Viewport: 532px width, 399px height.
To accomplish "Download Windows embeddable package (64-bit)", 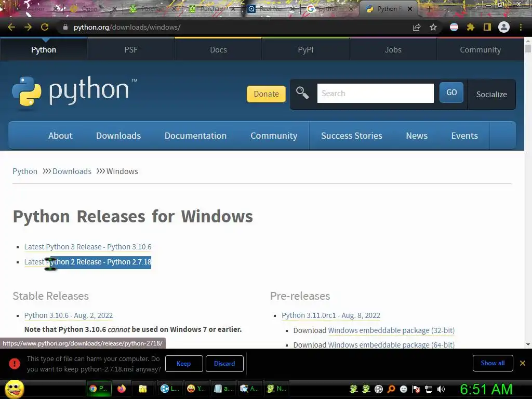I will [391, 345].
